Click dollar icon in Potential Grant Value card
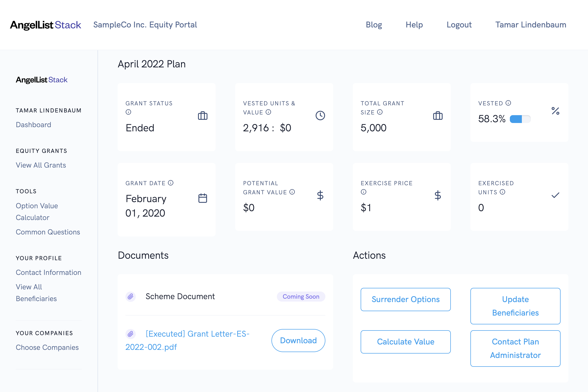The height and width of the screenshot is (392, 588). coord(320,195)
